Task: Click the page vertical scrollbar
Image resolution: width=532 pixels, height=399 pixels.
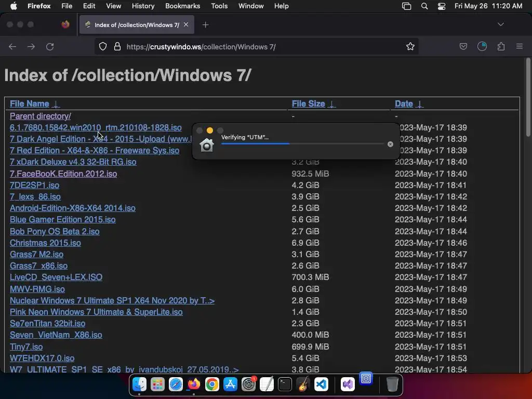Action: point(528,98)
